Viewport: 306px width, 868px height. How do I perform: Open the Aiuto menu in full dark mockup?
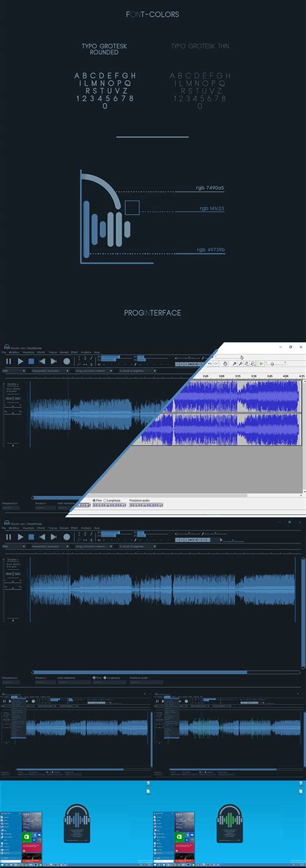click(97, 527)
